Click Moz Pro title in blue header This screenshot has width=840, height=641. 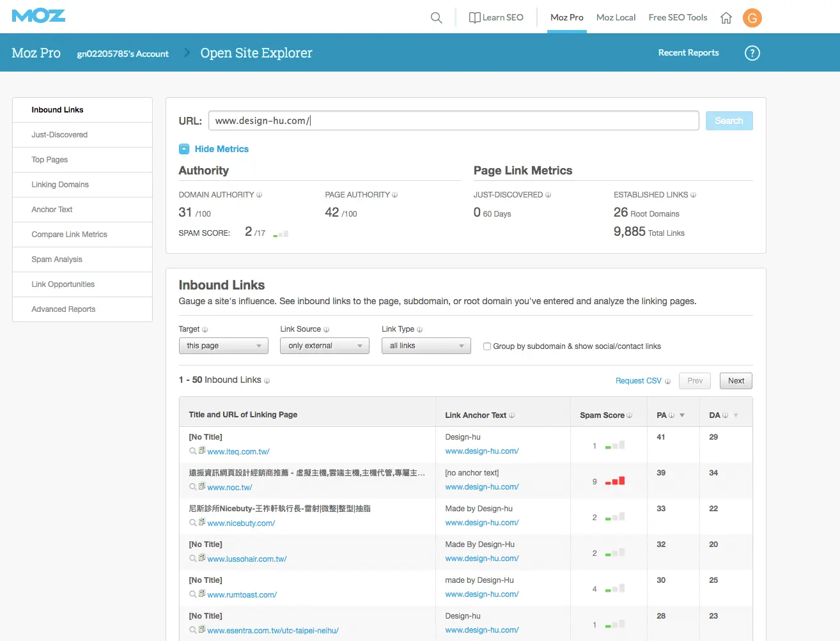click(x=36, y=53)
